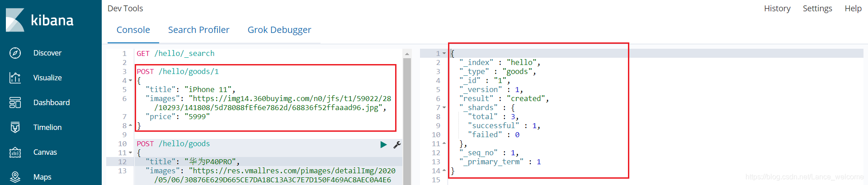Open Timelion icon in sidebar
This screenshot has width=868, height=185.
(x=15, y=127)
